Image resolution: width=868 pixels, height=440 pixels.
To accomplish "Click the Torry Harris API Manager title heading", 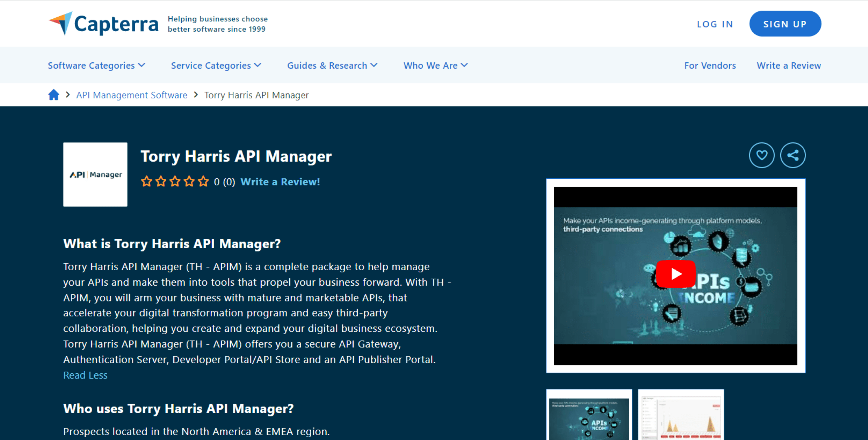I will pos(236,156).
